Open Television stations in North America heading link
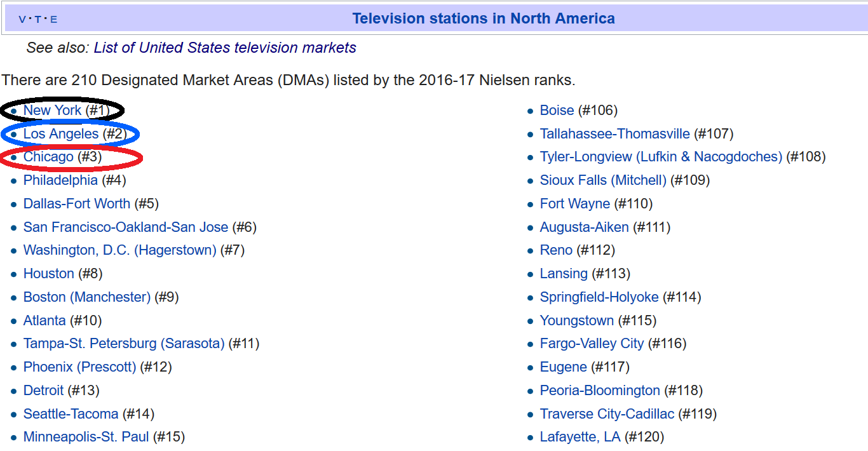Screen dimensions: 868x451 coord(484,18)
